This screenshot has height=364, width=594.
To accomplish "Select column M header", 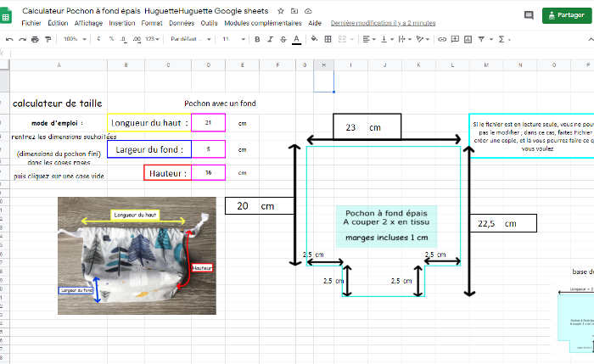I will (x=486, y=65).
